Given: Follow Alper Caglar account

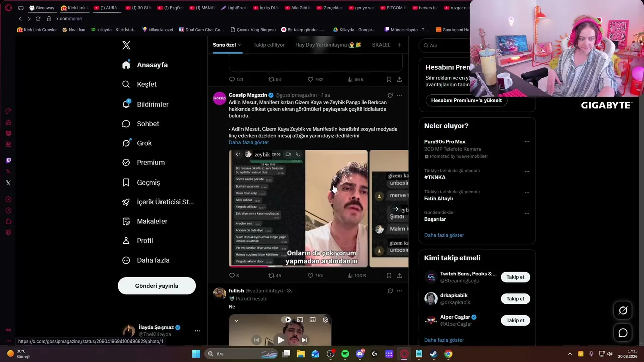Looking at the screenshot, I should click(515, 320).
